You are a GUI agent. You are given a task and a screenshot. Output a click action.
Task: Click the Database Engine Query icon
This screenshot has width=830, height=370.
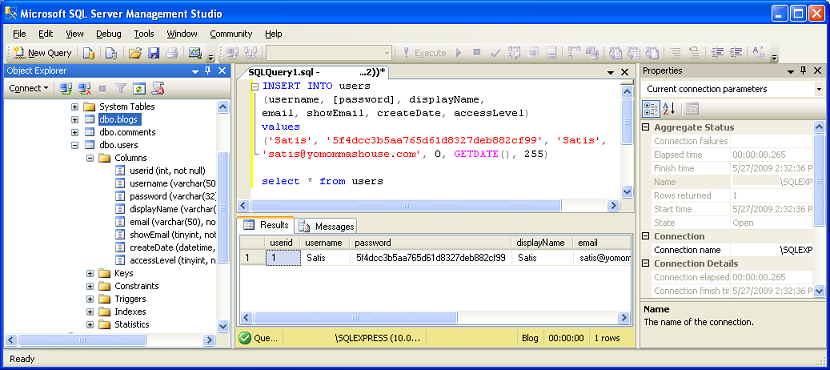89,53
